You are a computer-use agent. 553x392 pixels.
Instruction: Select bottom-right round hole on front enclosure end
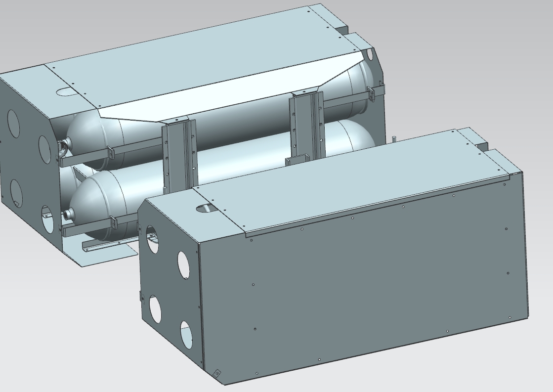(186, 335)
